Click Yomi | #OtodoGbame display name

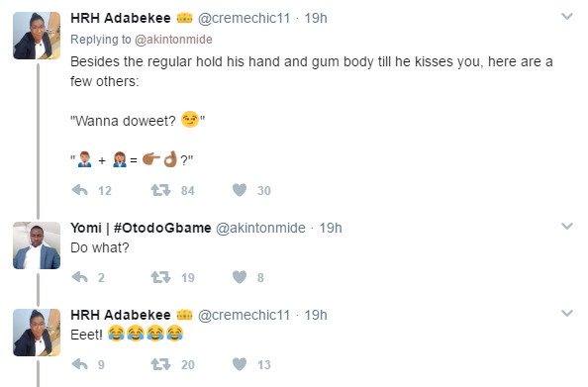141,228
